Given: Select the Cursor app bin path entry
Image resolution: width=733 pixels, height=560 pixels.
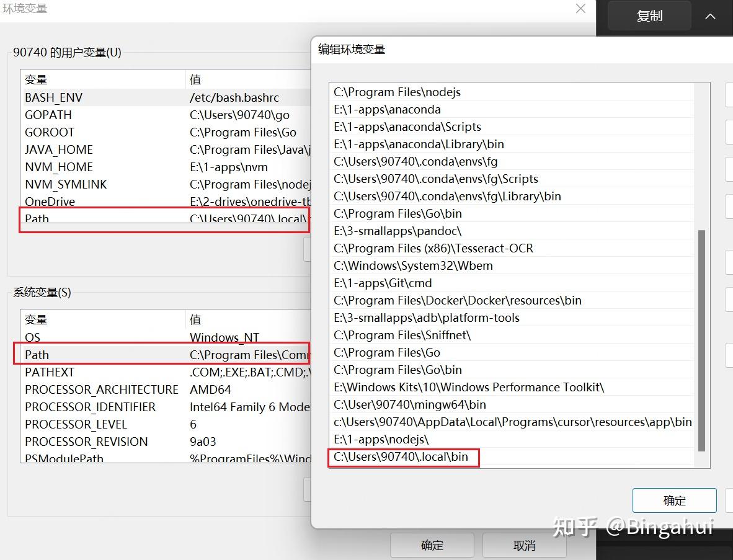Looking at the screenshot, I should point(512,422).
